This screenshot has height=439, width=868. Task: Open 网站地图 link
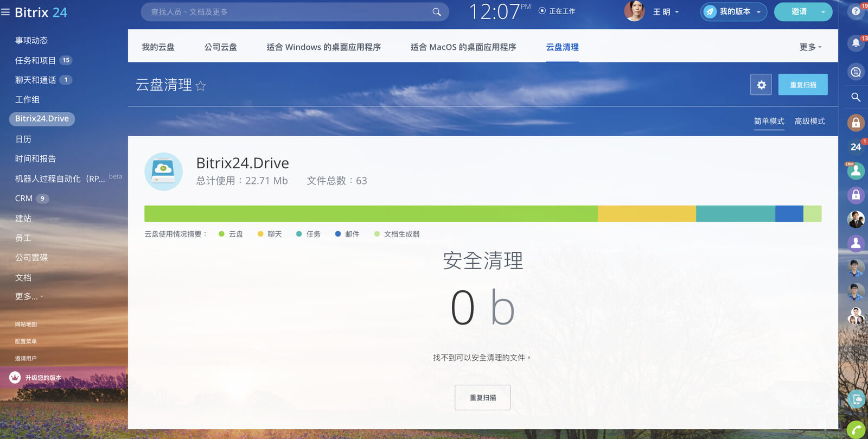point(26,324)
